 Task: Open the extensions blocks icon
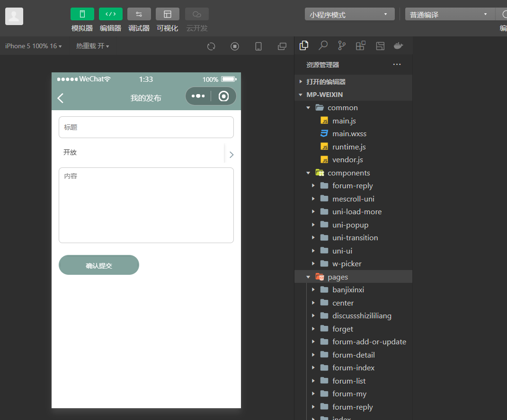click(x=361, y=45)
